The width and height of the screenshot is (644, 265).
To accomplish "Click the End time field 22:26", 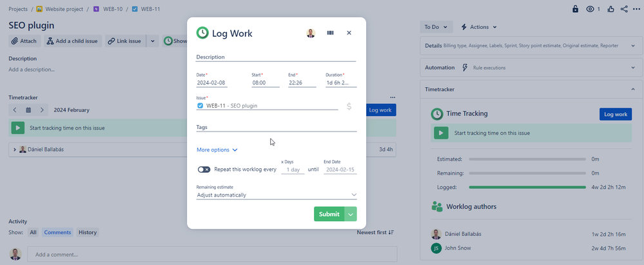I will tap(302, 83).
